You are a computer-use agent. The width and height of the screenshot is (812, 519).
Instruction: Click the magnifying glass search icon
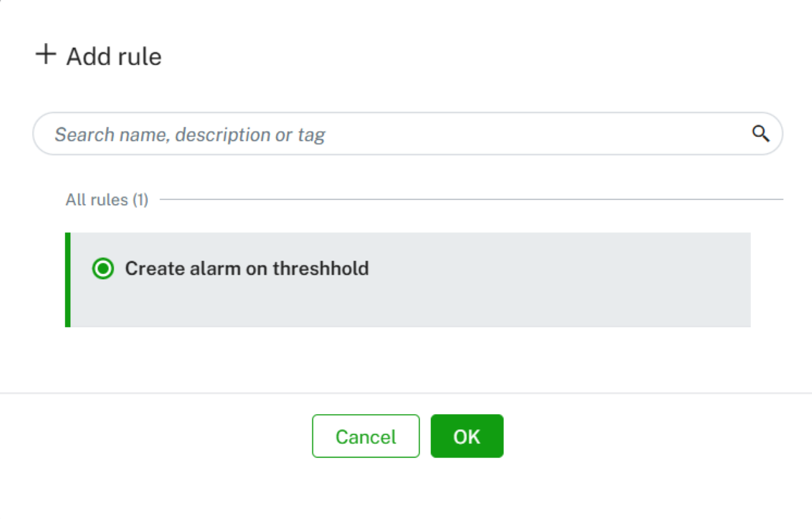[x=761, y=134]
